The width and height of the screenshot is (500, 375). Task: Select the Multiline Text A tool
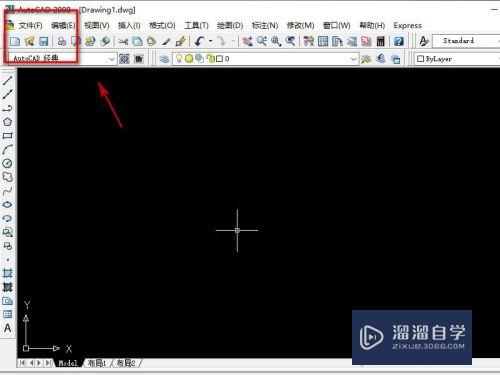(8, 328)
